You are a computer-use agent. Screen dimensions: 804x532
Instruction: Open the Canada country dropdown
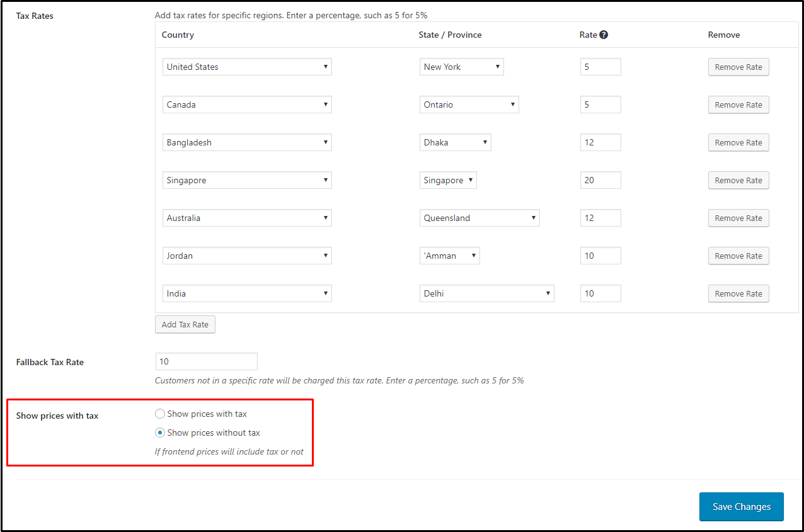pyautogui.click(x=246, y=105)
